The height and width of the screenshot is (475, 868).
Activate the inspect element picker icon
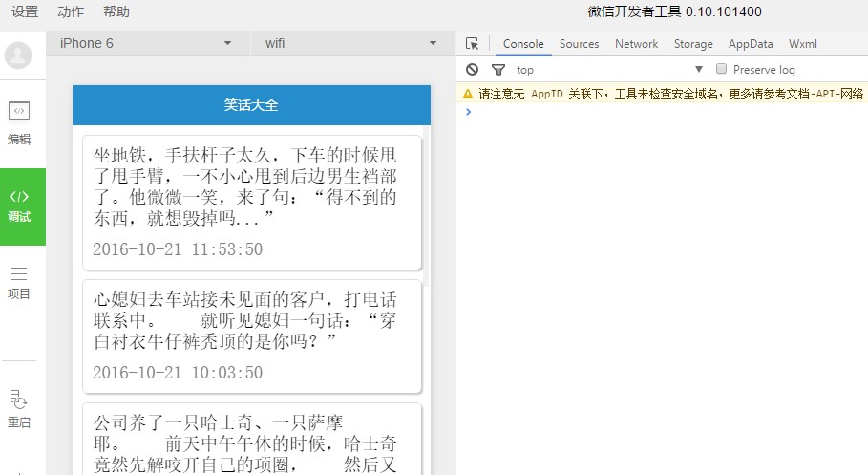(472, 44)
